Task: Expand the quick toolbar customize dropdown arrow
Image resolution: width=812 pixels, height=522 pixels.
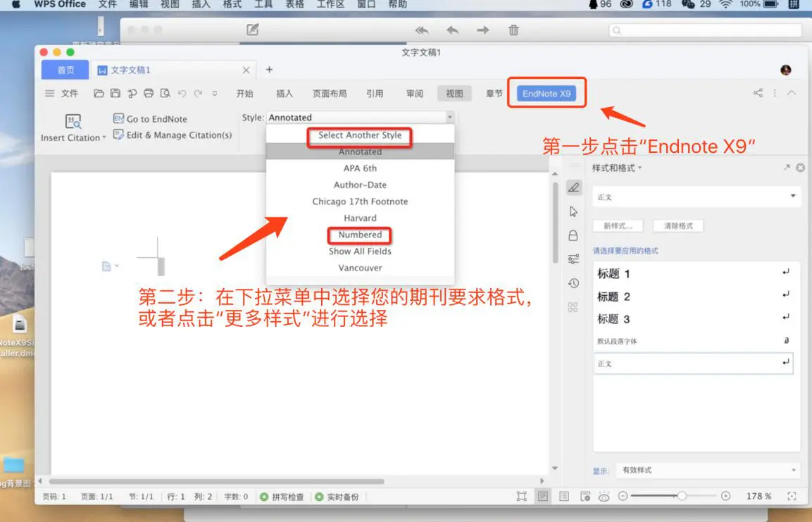Action: tap(214, 94)
